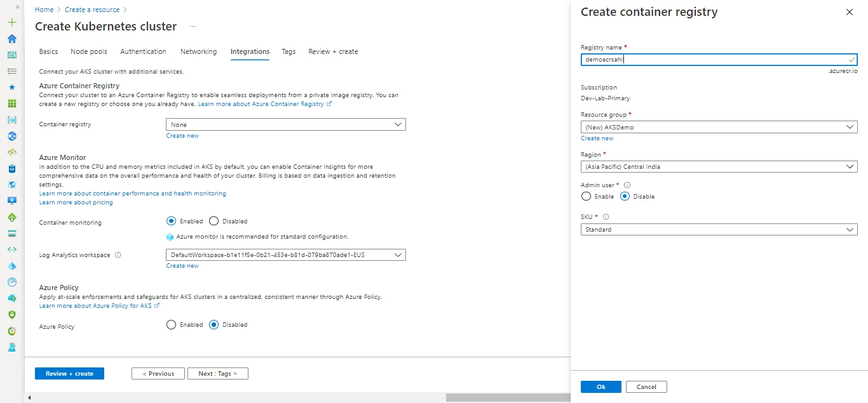Click the Microsoft Defender shield icon

tap(12, 315)
